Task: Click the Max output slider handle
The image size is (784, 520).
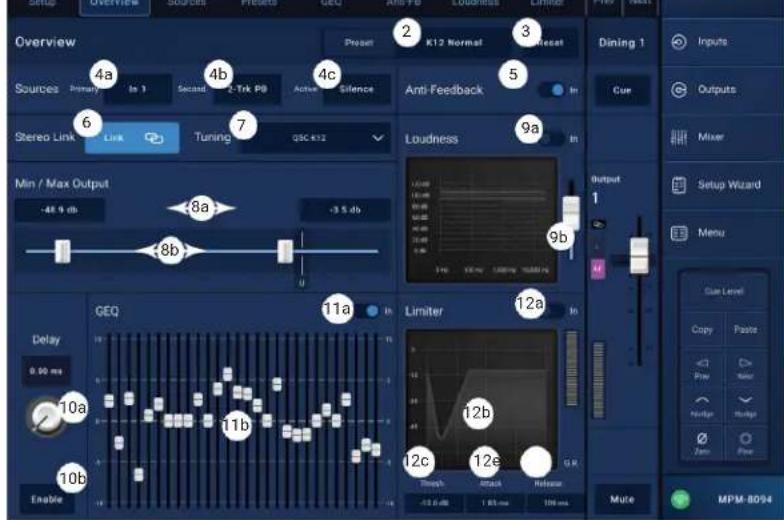Action: point(285,251)
